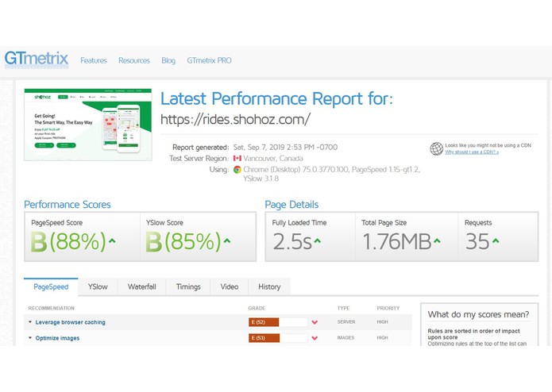Switch to the YSlow tab
Image resolution: width=552 pixels, height=392 pixels.
[x=98, y=287]
